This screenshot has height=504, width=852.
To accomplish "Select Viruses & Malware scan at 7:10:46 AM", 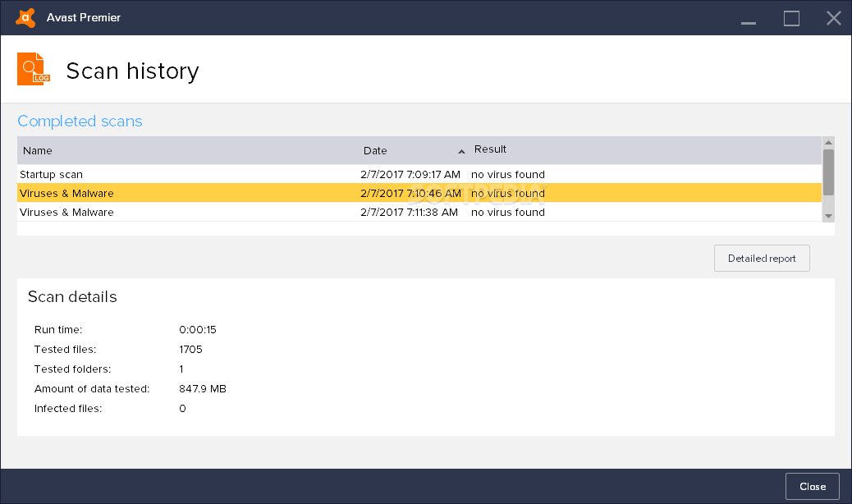I will [419, 193].
